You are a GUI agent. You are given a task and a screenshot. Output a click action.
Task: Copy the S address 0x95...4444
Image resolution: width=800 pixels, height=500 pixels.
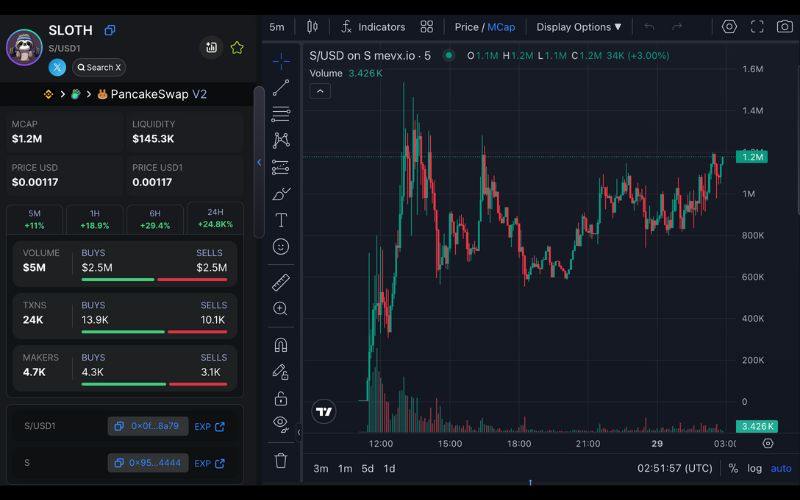click(147, 463)
